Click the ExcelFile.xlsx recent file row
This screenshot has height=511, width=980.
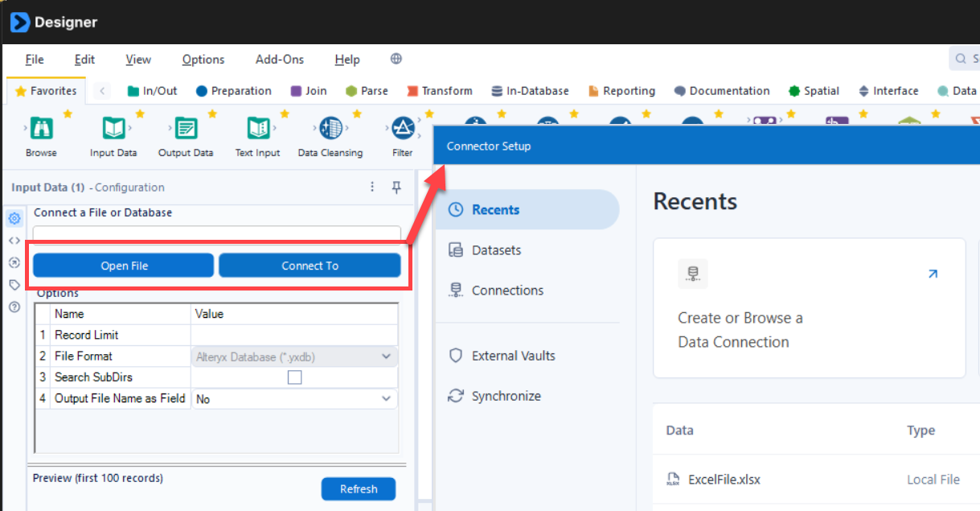[x=816, y=480]
